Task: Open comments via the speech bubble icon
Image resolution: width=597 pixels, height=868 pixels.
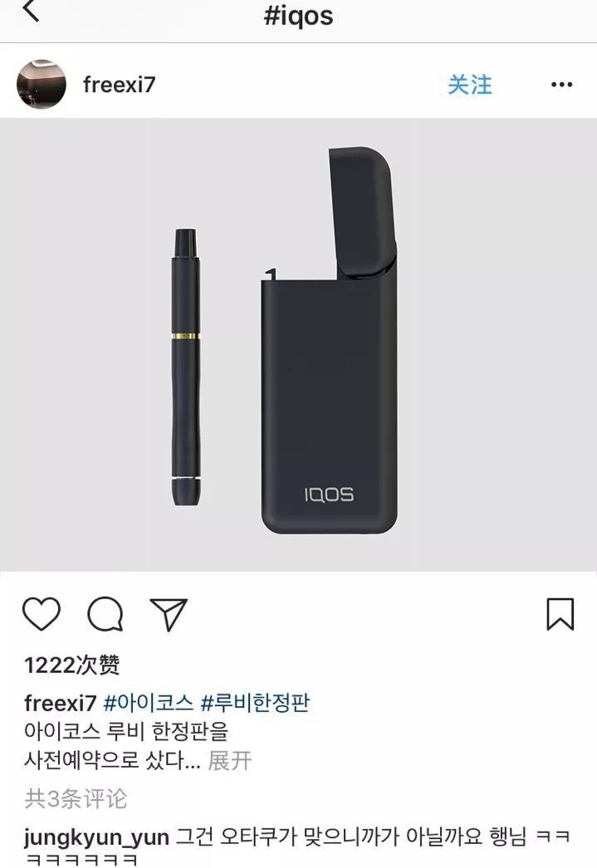Action: tap(105, 614)
